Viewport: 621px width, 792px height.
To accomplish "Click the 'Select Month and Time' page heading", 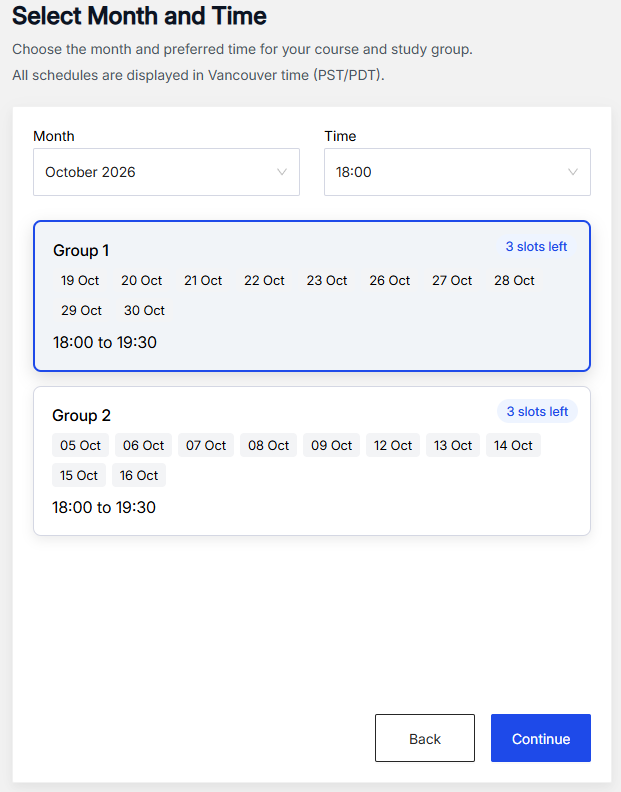I will pyautogui.click(x=139, y=16).
